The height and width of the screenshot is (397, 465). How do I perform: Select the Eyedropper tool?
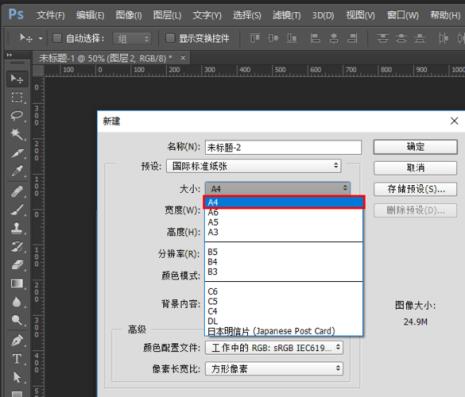[17, 171]
